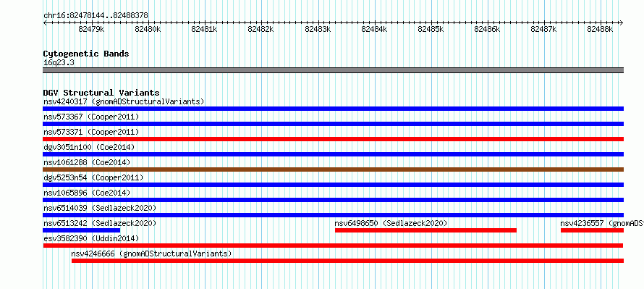
Task: Open the esv3582390 red variant bar
Action: (333, 246)
